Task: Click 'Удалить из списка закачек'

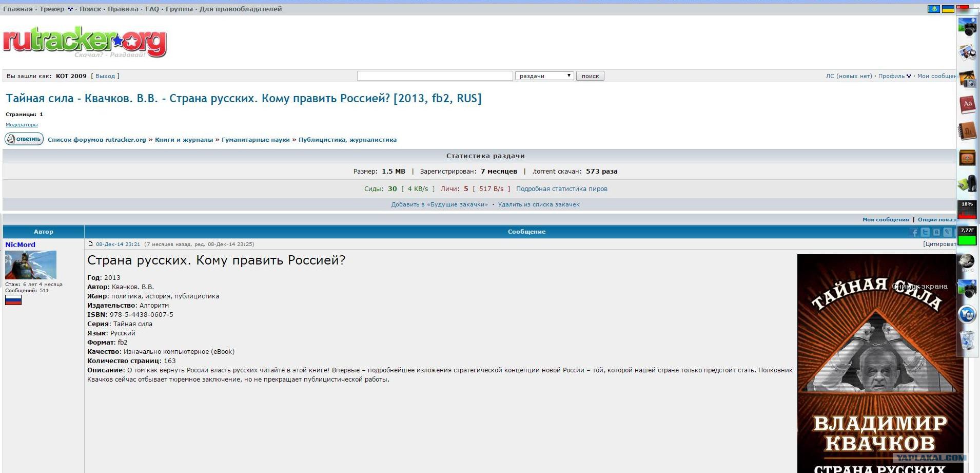Action: tap(539, 204)
